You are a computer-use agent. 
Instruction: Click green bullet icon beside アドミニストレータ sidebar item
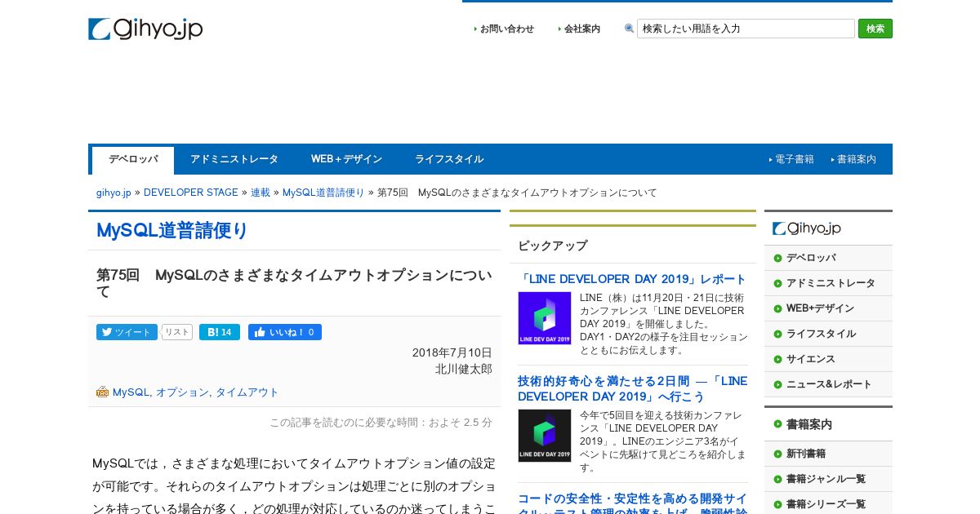(777, 283)
